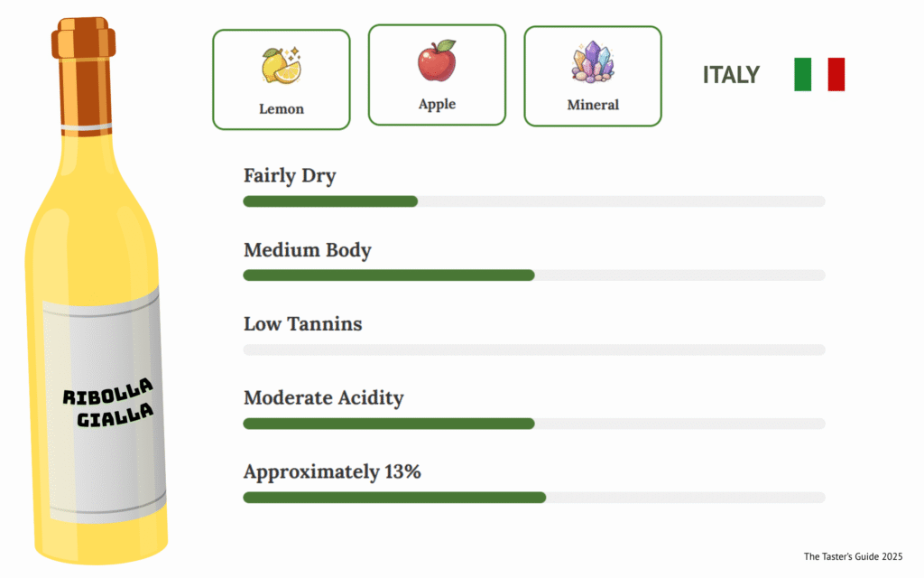
Task: Click the Italian flag icon
Action: click(x=818, y=74)
